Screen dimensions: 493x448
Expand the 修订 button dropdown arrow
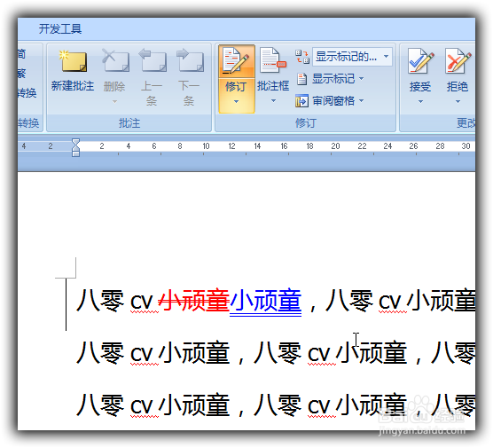pos(236,102)
